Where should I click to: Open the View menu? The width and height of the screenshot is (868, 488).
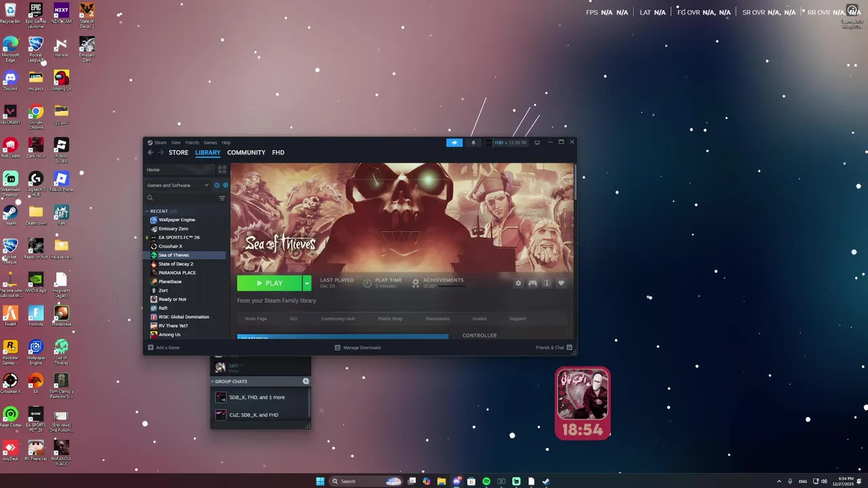click(x=176, y=142)
